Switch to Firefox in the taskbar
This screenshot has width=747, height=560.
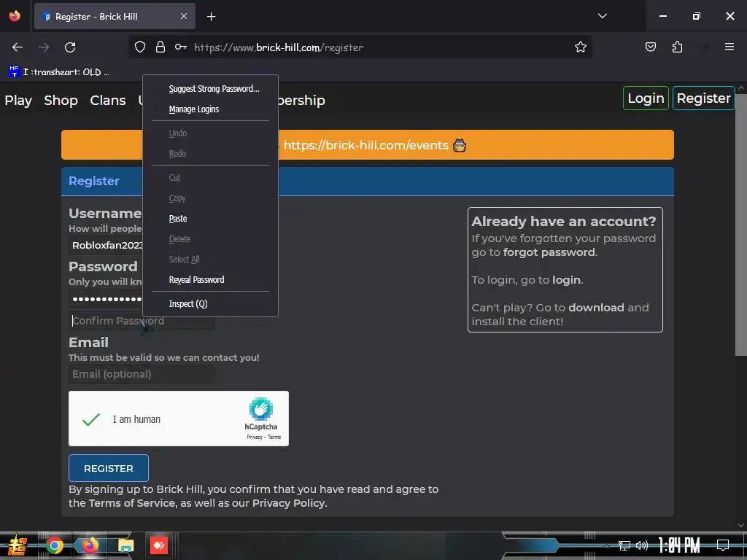point(90,545)
